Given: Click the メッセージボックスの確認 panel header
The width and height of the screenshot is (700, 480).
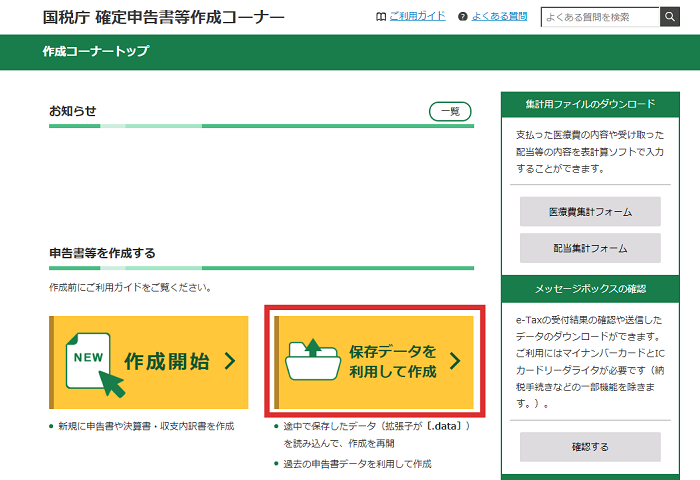Looking at the screenshot, I should coord(590,289).
